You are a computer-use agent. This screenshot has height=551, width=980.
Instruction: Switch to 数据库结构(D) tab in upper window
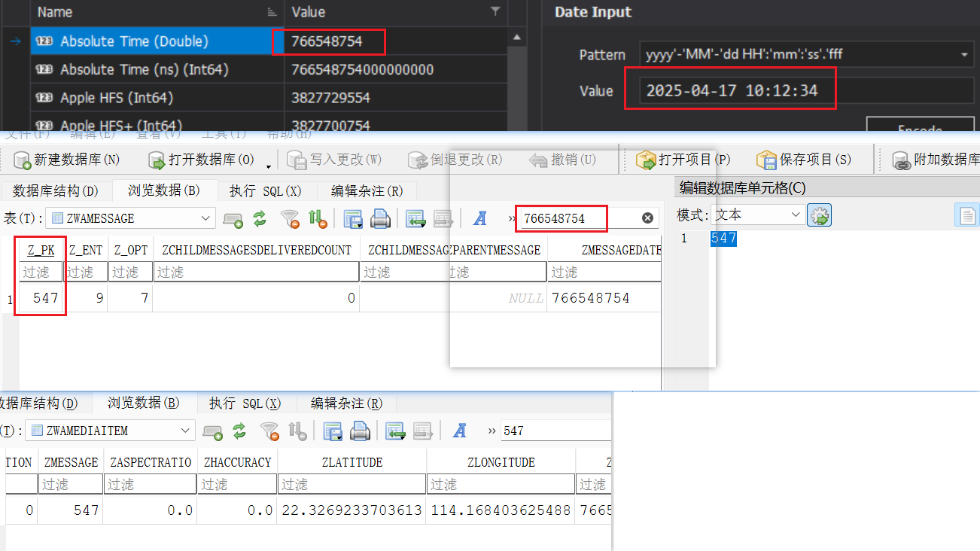56,191
